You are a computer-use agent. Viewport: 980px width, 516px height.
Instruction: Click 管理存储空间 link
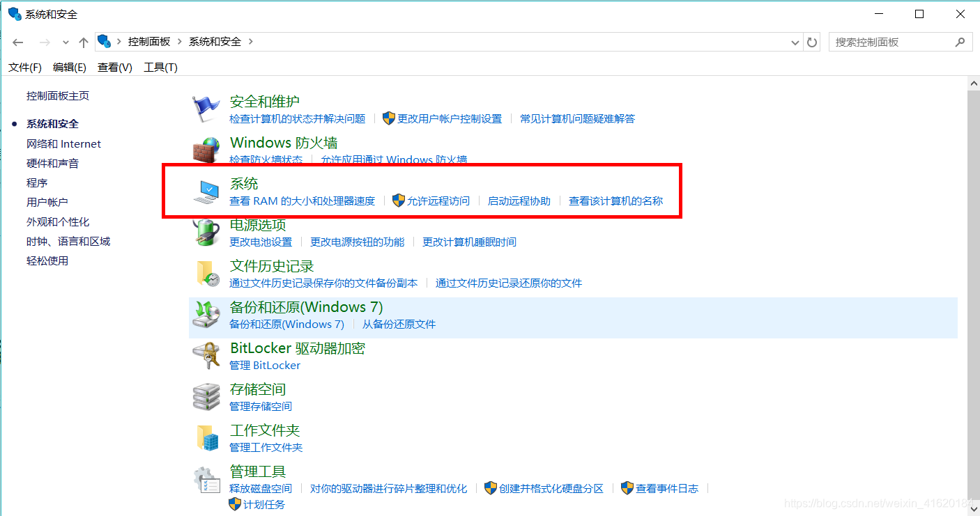click(x=261, y=406)
